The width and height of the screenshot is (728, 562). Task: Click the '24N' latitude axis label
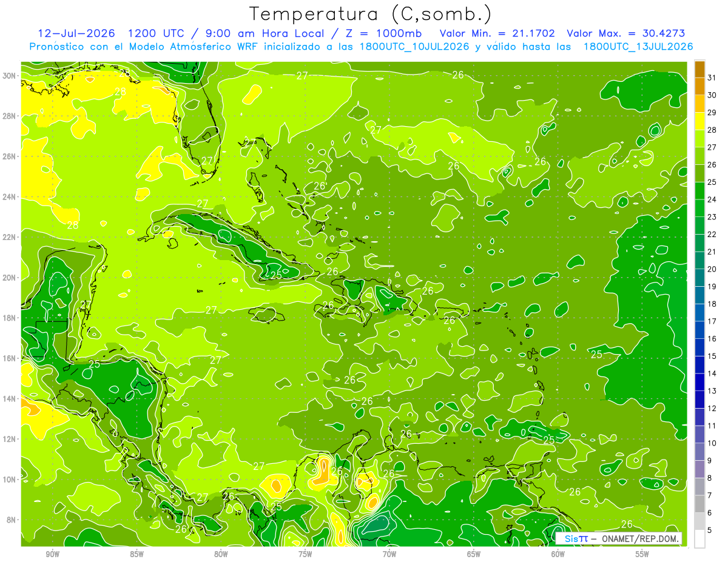[x=10, y=196]
